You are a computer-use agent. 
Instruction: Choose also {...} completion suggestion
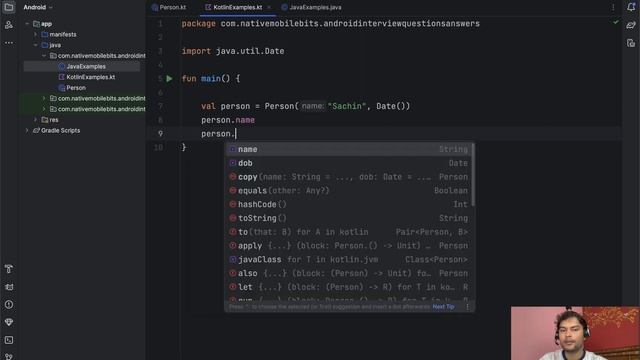coord(349,273)
